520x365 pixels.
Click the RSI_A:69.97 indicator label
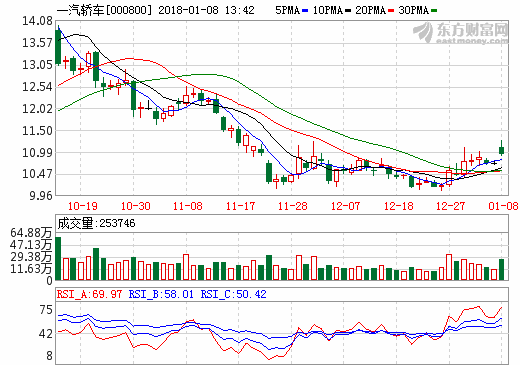[89, 294]
